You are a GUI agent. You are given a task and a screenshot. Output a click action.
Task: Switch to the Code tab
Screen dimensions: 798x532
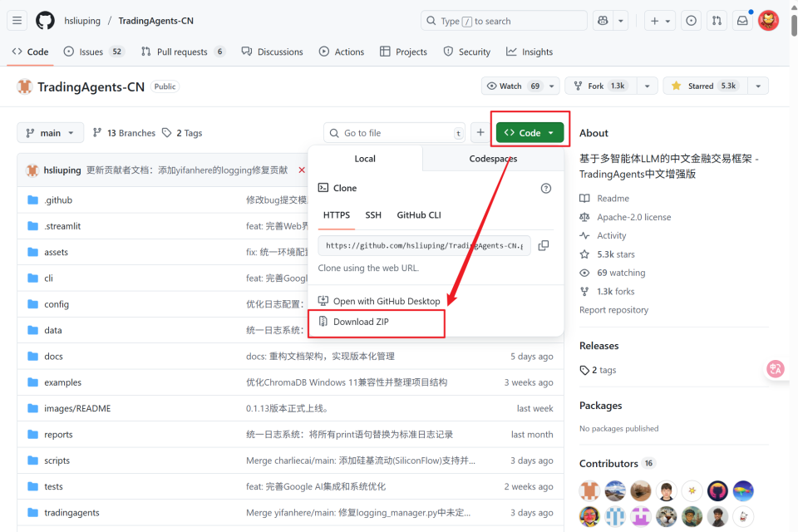pos(31,52)
